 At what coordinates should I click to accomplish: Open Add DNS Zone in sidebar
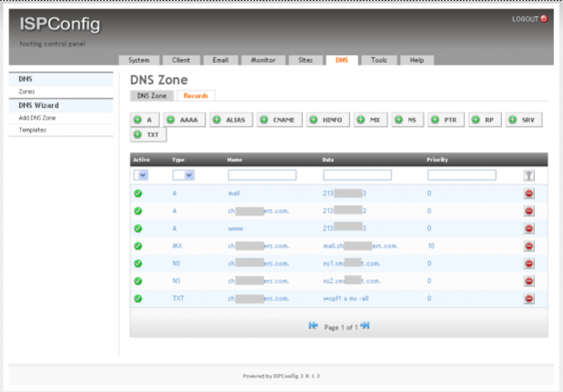pyautogui.click(x=37, y=118)
